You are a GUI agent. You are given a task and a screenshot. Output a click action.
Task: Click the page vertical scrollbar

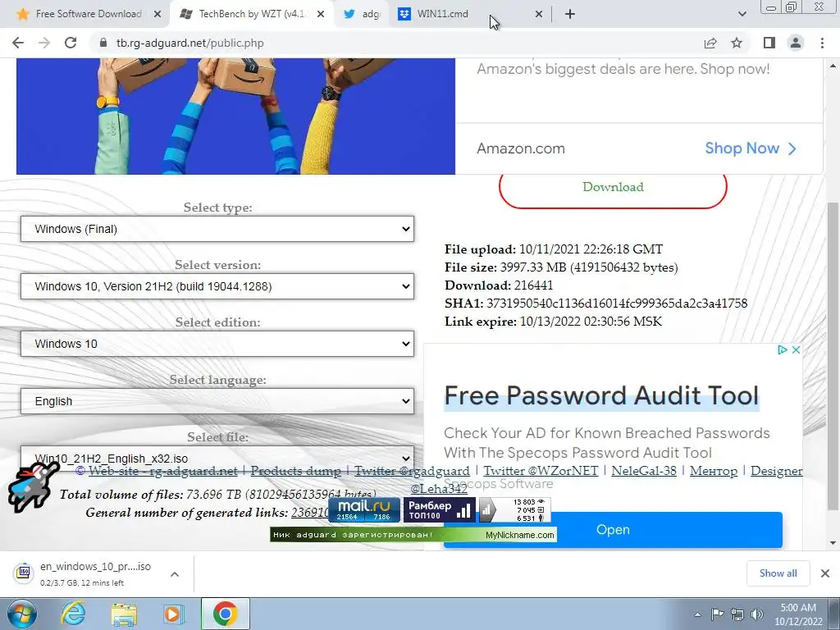point(832,356)
